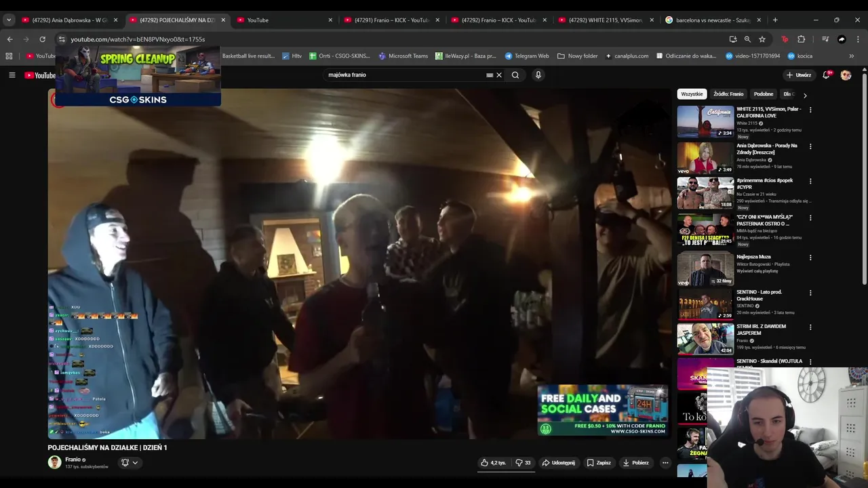Open the YouTube hamburger guide menu
The image size is (868, 488).
click(x=12, y=75)
